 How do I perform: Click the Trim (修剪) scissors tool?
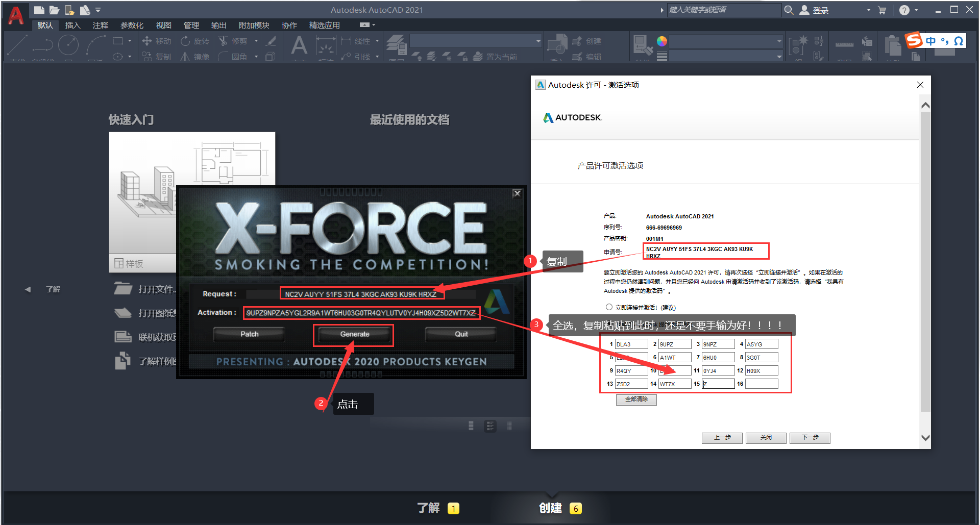[233, 41]
